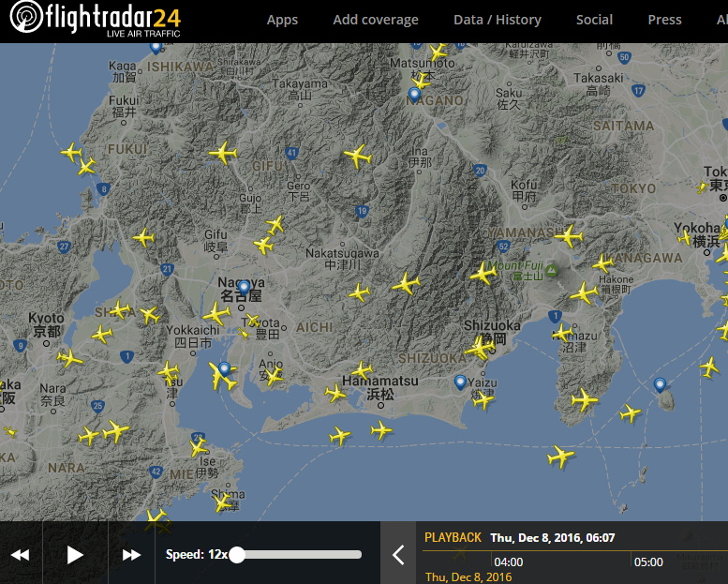
Task: Open the Add coverage menu item
Action: coord(376,20)
